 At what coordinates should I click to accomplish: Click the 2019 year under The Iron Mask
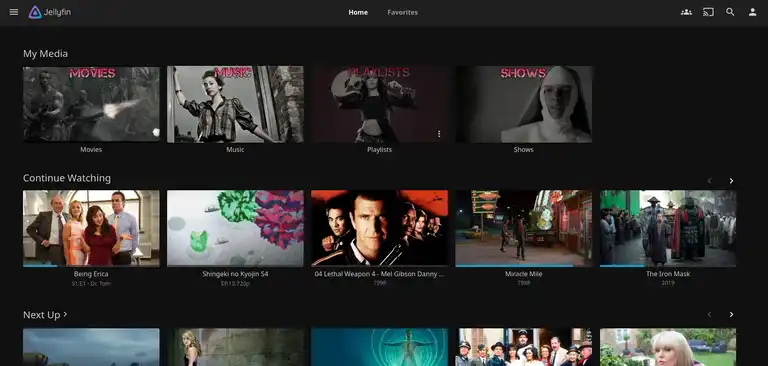click(x=668, y=283)
